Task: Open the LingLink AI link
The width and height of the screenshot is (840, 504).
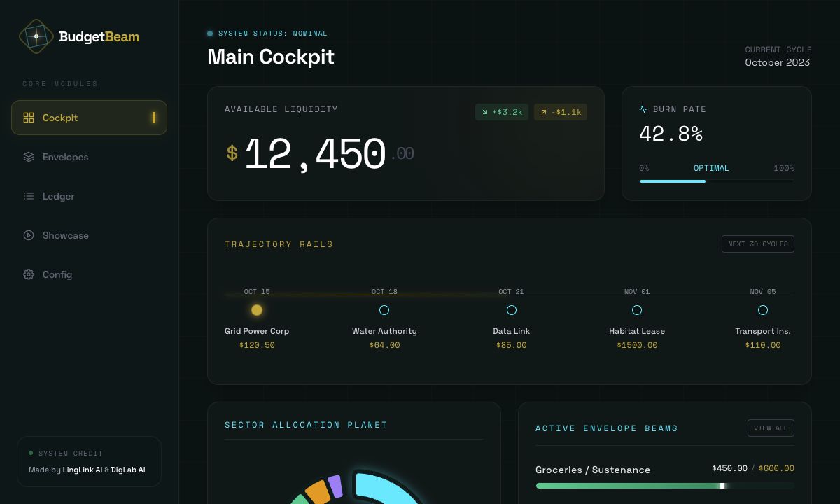Action: (x=83, y=470)
